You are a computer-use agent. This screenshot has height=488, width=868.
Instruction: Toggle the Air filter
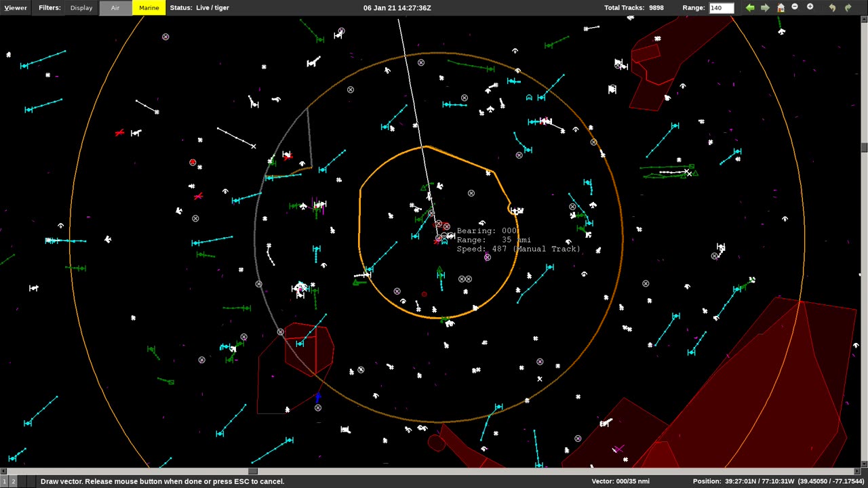tap(115, 8)
